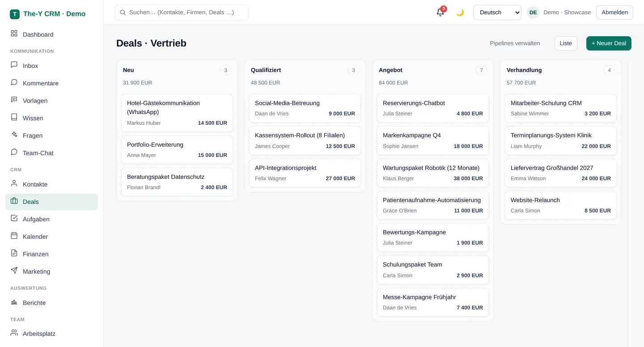The width and height of the screenshot is (644, 347).
Task: Click the Inbox message icon
Action: pos(14,65)
